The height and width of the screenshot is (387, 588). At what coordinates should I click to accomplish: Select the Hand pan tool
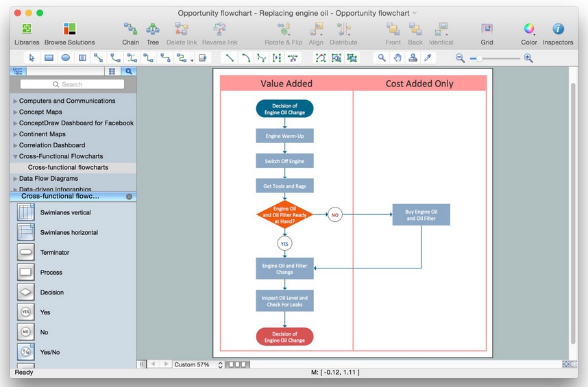(397, 58)
